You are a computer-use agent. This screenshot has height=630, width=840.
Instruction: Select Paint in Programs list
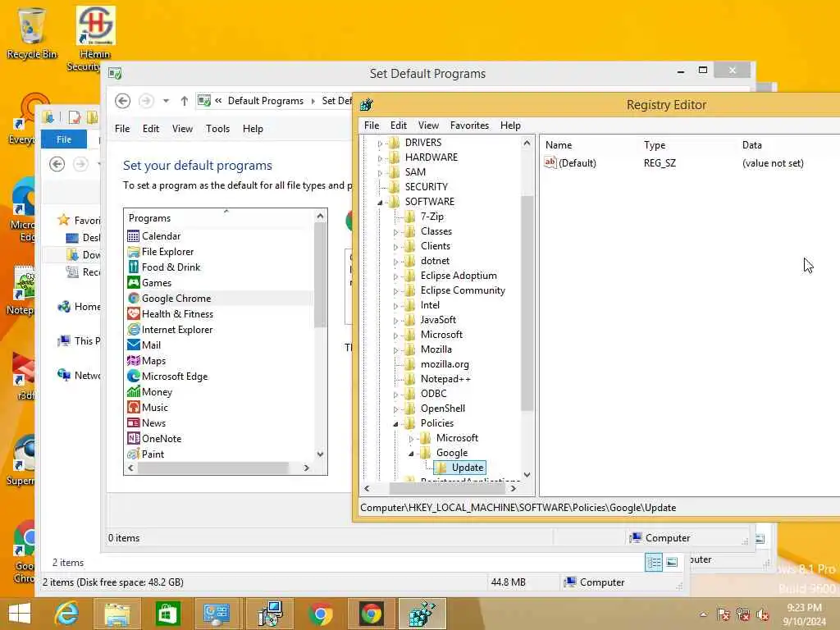click(153, 454)
